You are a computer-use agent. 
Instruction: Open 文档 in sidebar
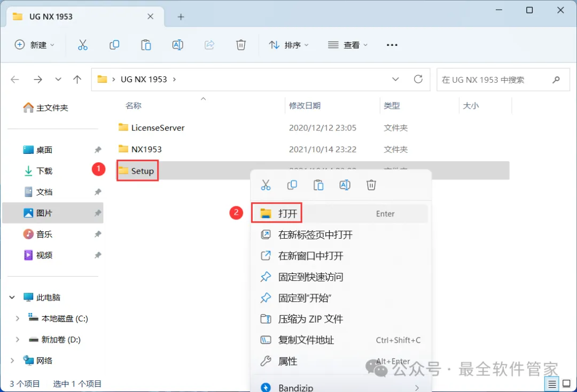coord(38,192)
